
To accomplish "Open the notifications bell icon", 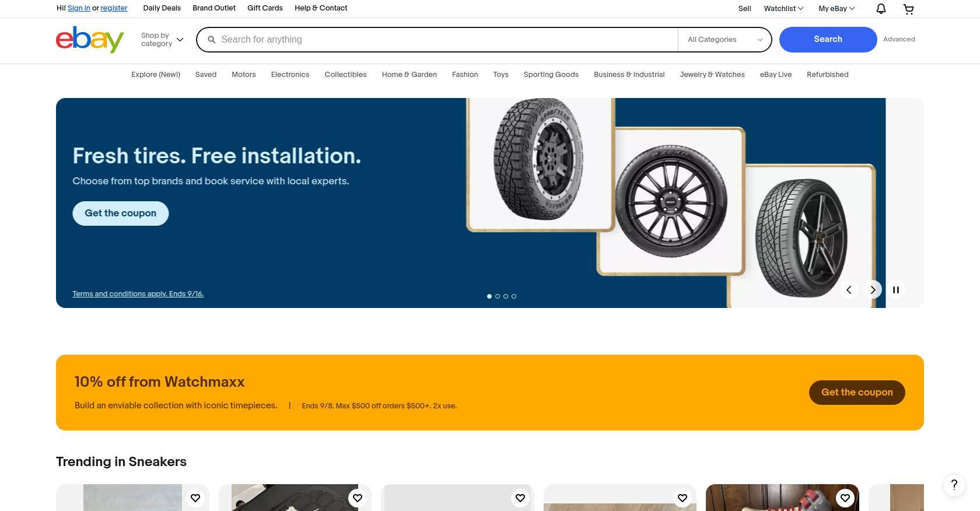I will [x=881, y=9].
